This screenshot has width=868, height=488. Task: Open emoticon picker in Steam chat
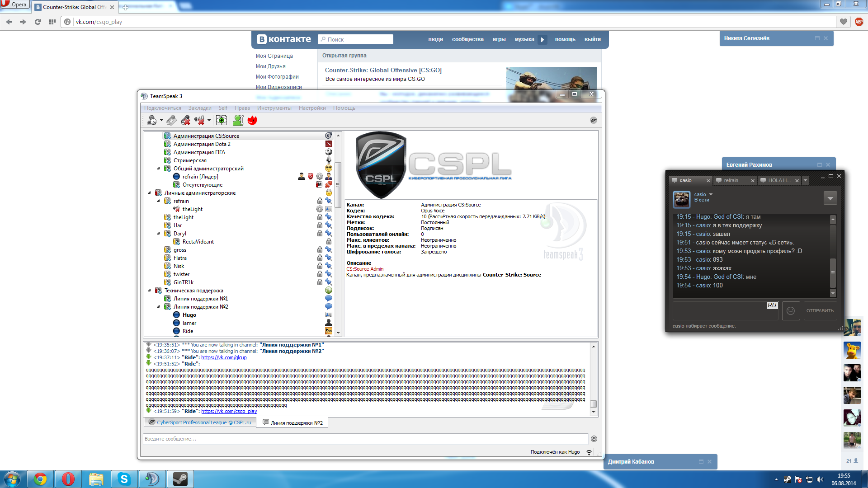791,311
